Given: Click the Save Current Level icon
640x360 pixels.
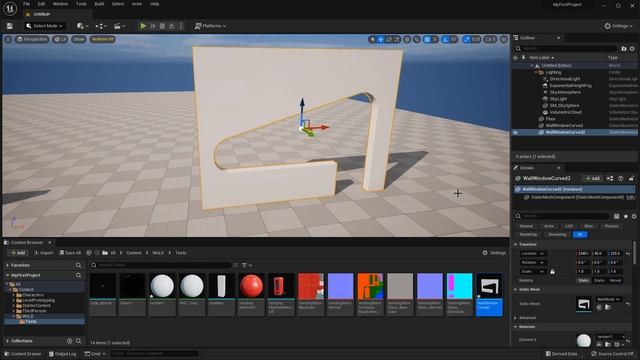Looking at the screenshot, I should point(9,26).
